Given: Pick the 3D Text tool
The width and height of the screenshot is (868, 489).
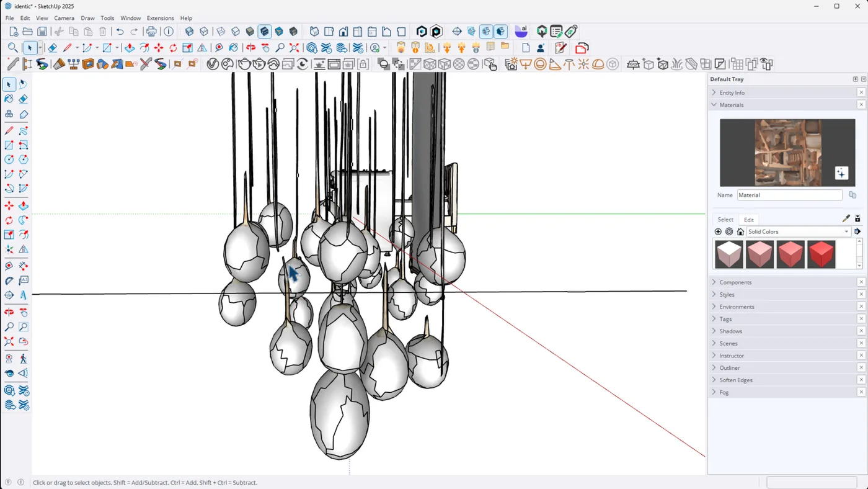Looking at the screenshot, I should tap(23, 295).
